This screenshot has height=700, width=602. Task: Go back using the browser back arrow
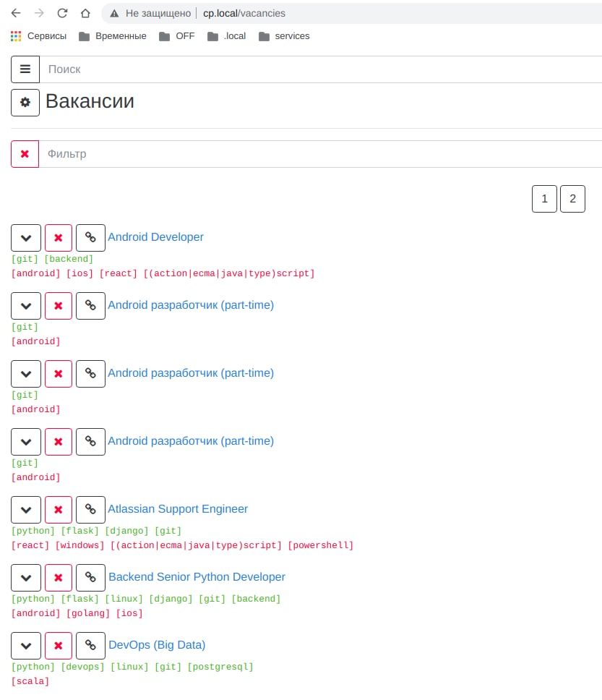pyautogui.click(x=16, y=14)
